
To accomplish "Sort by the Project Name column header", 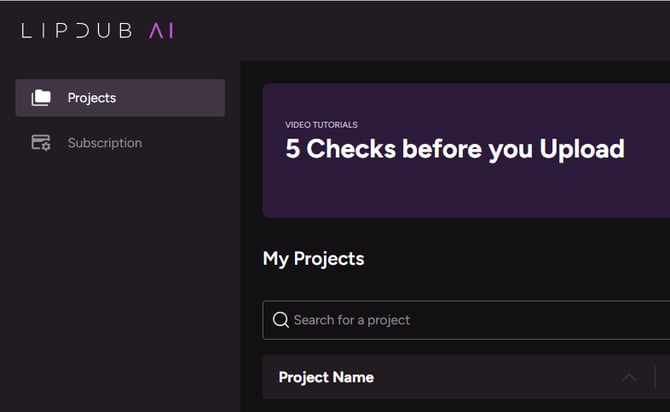I will coord(326,377).
